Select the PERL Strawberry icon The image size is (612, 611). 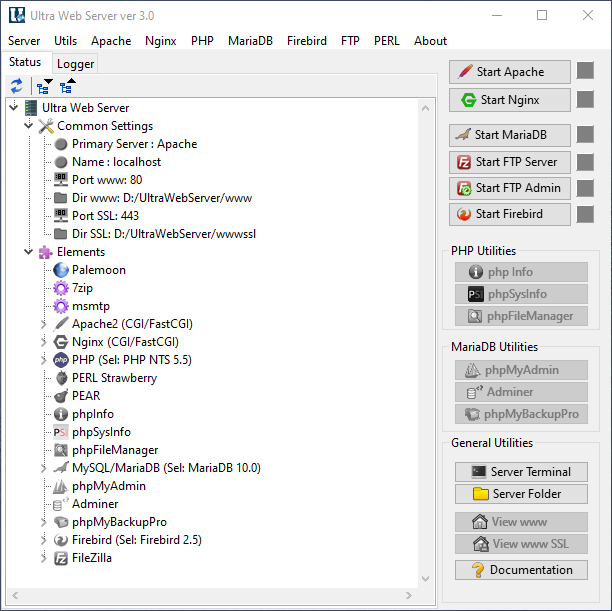[x=61, y=378]
